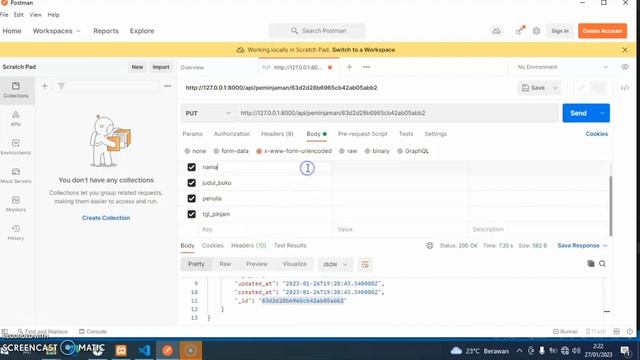The width and height of the screenshot is (640, 360).
Task: Open the History sidebar panel
Action: coord(16,233)
